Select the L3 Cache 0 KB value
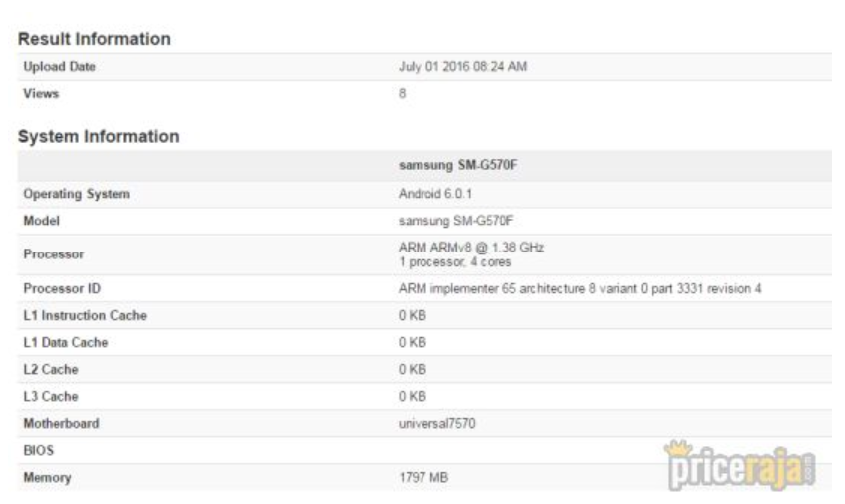 point(413,397)
